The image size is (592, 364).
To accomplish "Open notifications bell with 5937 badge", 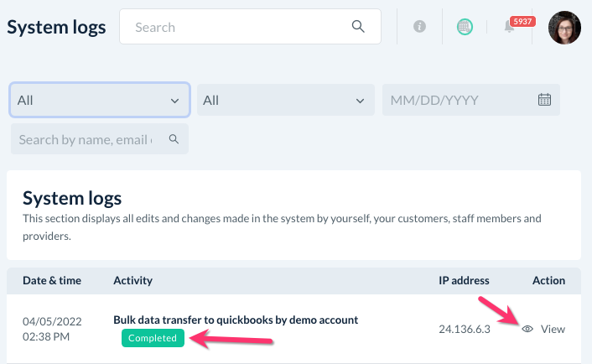I will 510,27.
